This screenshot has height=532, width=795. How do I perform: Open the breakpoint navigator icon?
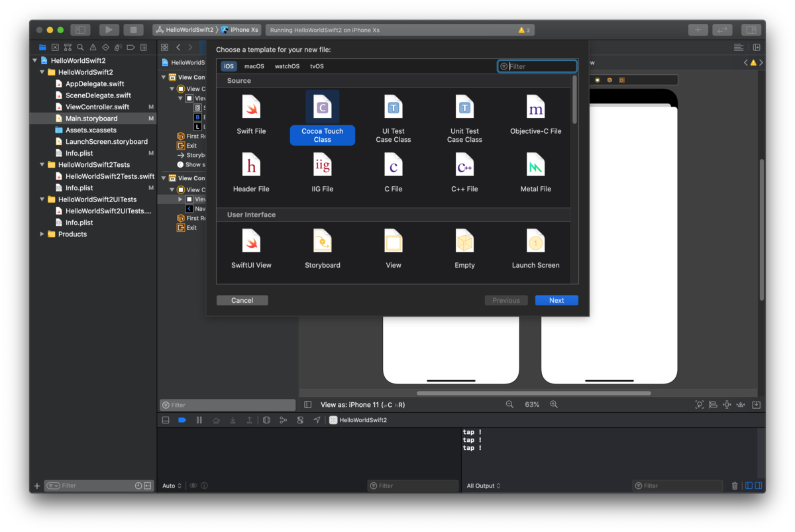(131, 48)
